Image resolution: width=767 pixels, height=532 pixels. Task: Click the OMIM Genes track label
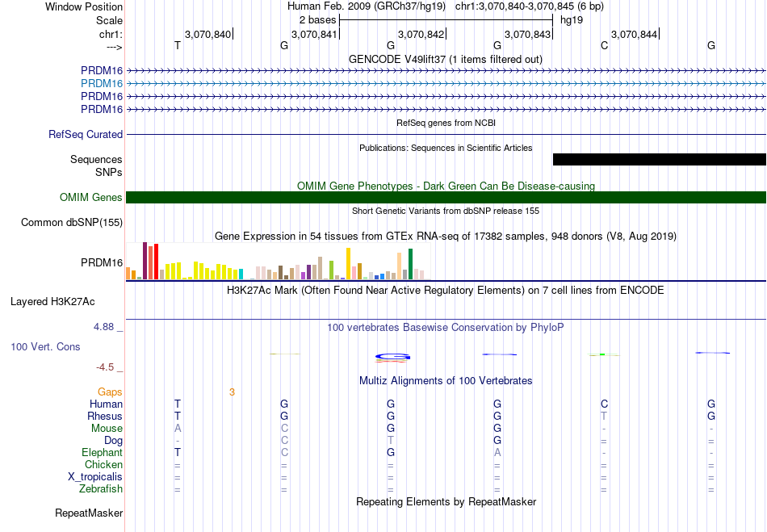pyautogui.click(x=91, y=197)
